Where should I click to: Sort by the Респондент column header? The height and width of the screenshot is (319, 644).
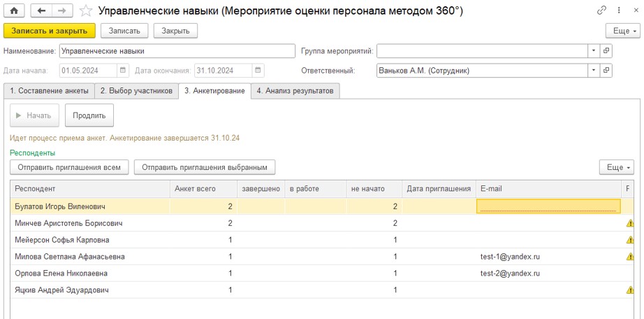90,189
